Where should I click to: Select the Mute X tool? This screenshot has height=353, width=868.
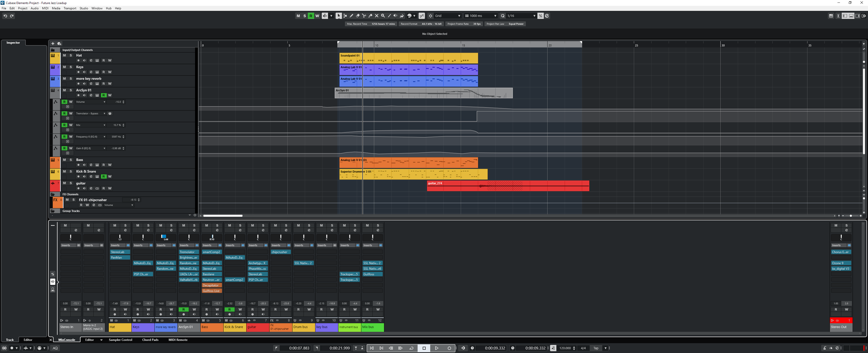(x=377, y=16)
